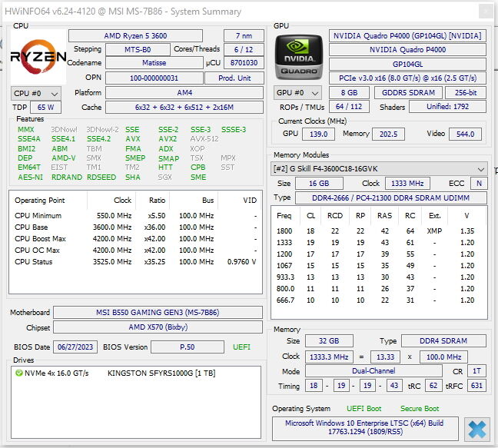
Task: Click the tRFC 631 value
Action: tap(476, 386)
